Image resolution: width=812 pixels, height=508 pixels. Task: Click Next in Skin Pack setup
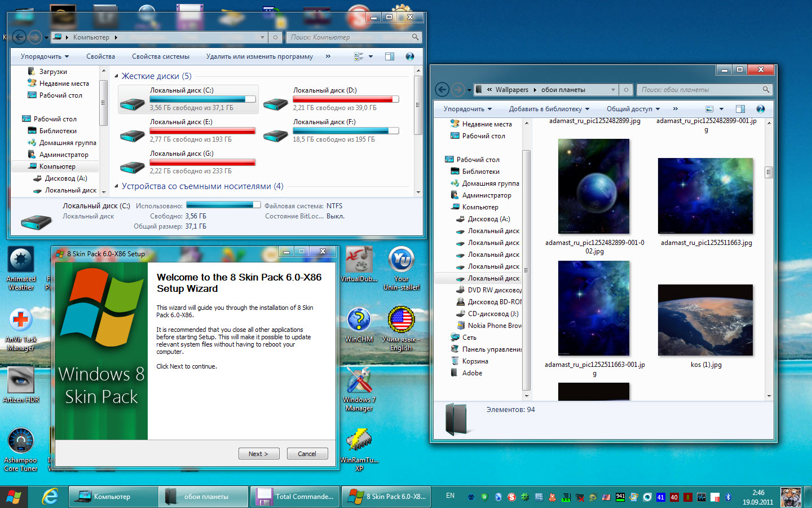[x=258, y=454]
